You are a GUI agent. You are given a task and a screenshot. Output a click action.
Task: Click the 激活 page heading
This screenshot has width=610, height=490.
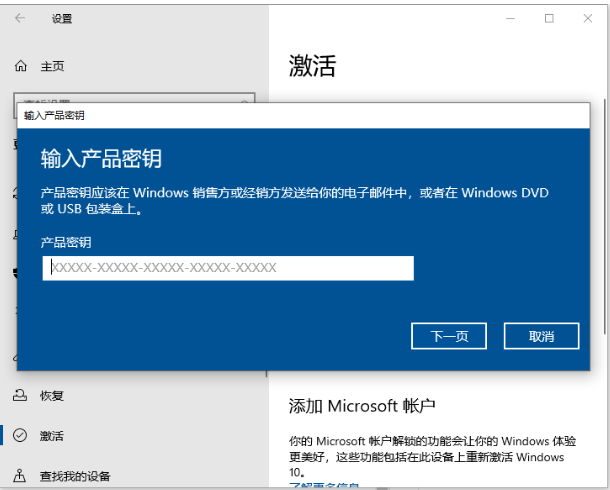pyautogui.click(x=312, y=66)
